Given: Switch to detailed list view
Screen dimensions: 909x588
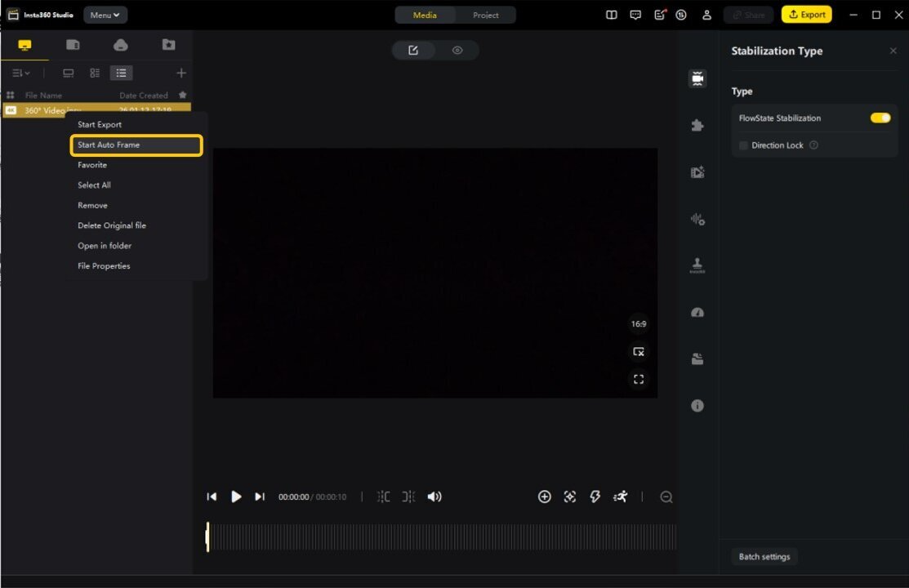Looking at the screenshot, I should (x=121, y=73).
